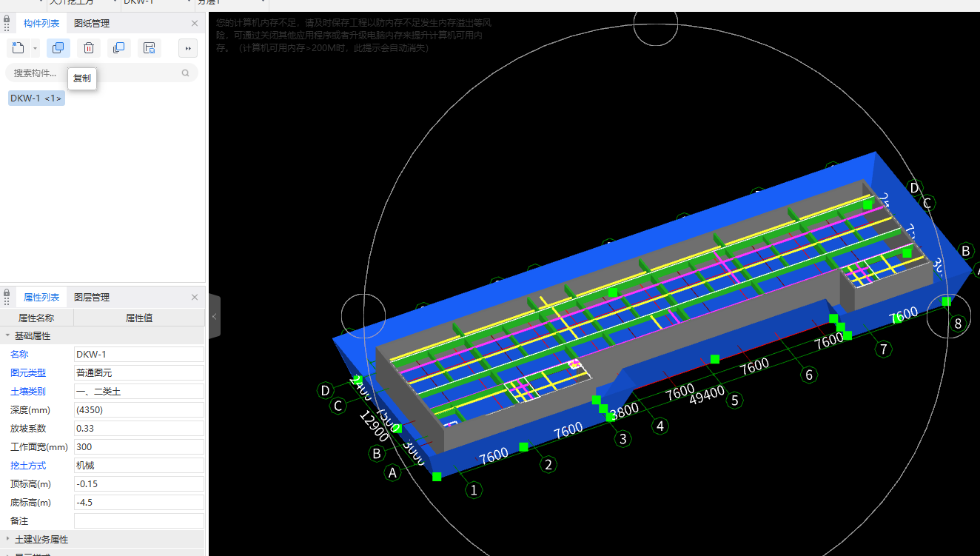The width and height of the screenshot is (980, 556).
Task: Click the 属性值 column header
Action: click(139, 318)
